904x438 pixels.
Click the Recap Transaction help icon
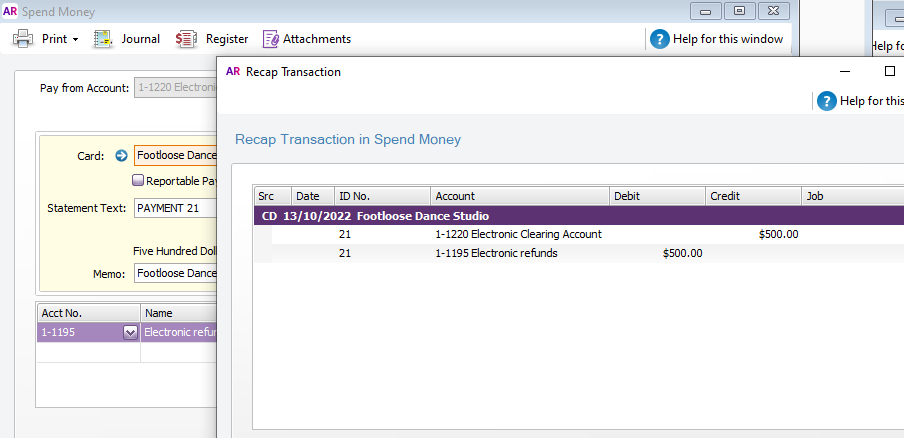(827, 101)
